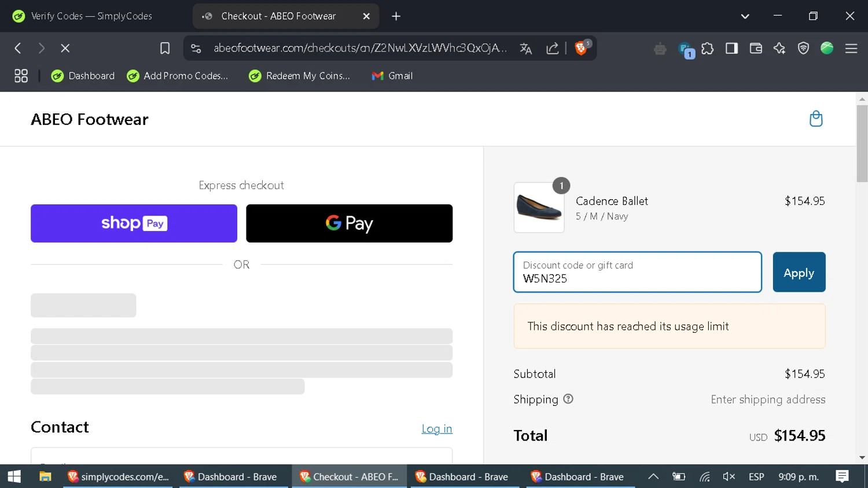Open File Explorer from taskbar
This screenshot has height=488, width=868.
coord(45,476)
